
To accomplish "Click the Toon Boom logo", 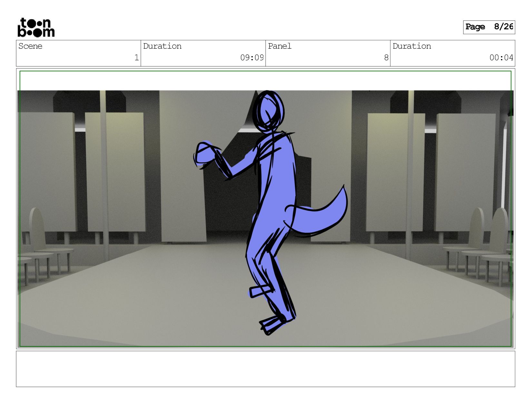I will point(36,27).
